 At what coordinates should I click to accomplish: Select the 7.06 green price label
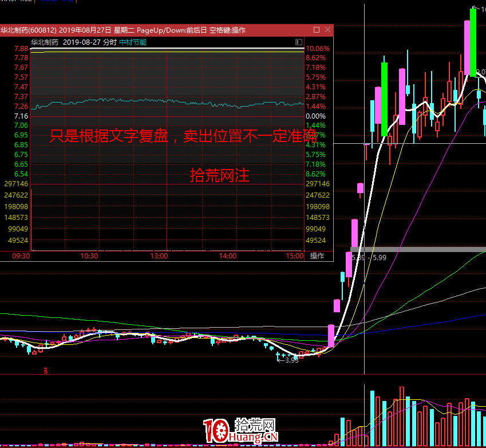21,125
